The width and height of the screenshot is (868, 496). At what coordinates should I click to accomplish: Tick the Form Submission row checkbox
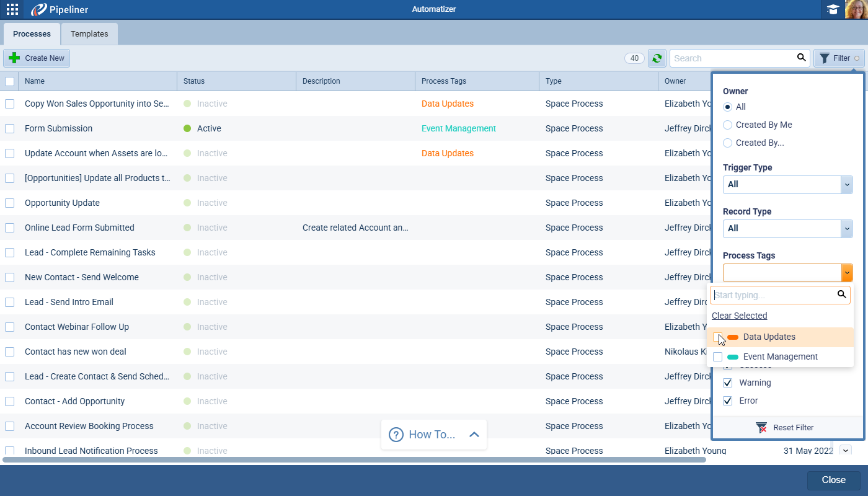pyautogui.click(x=10, y=128)
